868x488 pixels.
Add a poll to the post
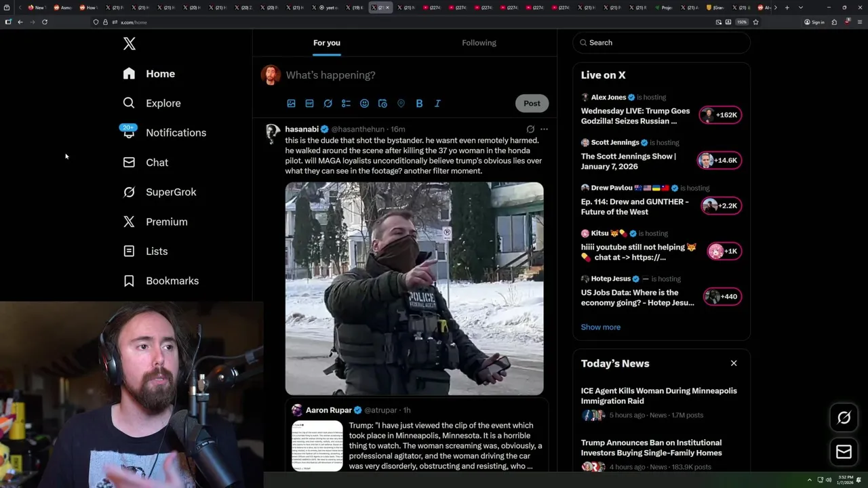coord(346,104)
